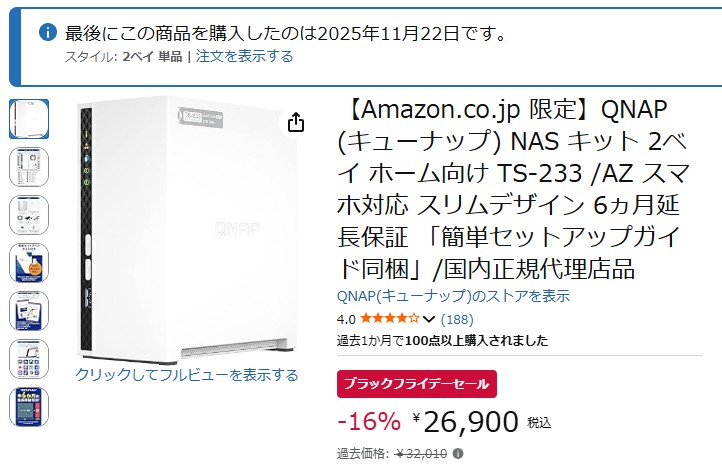This screenshot has height=464, width=722.
Task: Select the first product thumbnail
Action: point(29,119)
